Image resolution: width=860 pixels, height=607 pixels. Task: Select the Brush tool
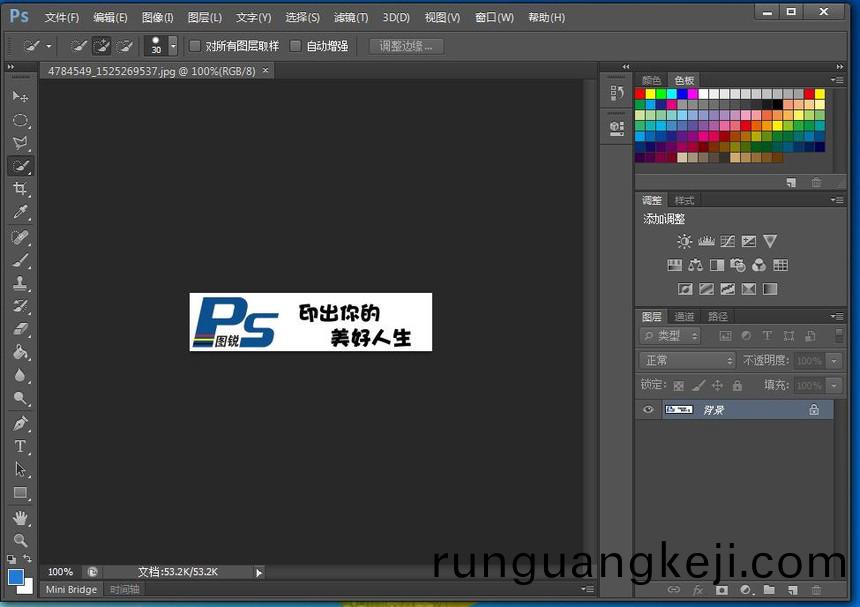point(20,260)
